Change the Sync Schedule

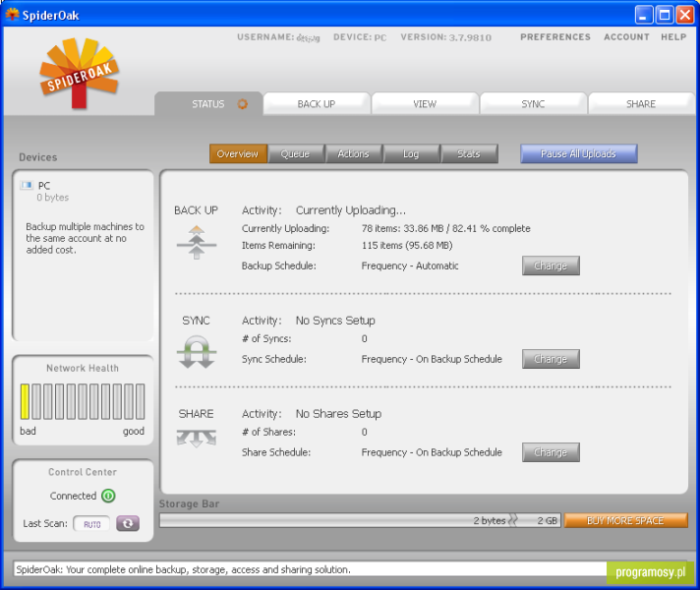tap(551, 359)
